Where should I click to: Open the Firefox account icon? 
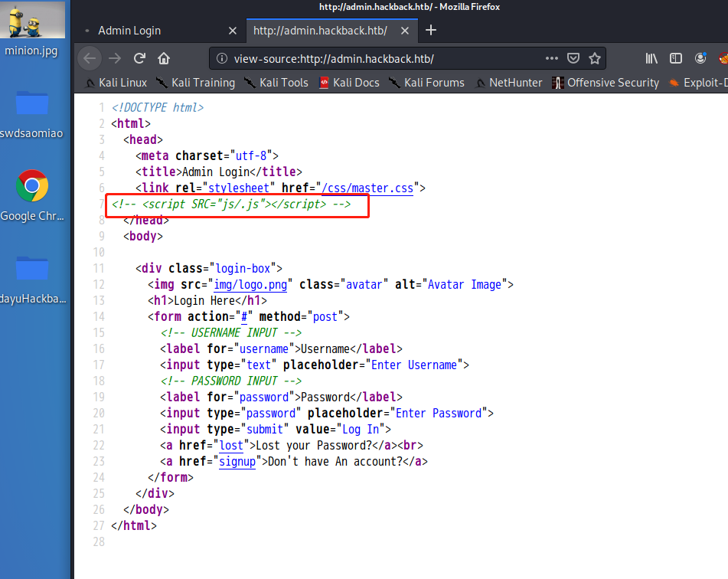point(700,58)
